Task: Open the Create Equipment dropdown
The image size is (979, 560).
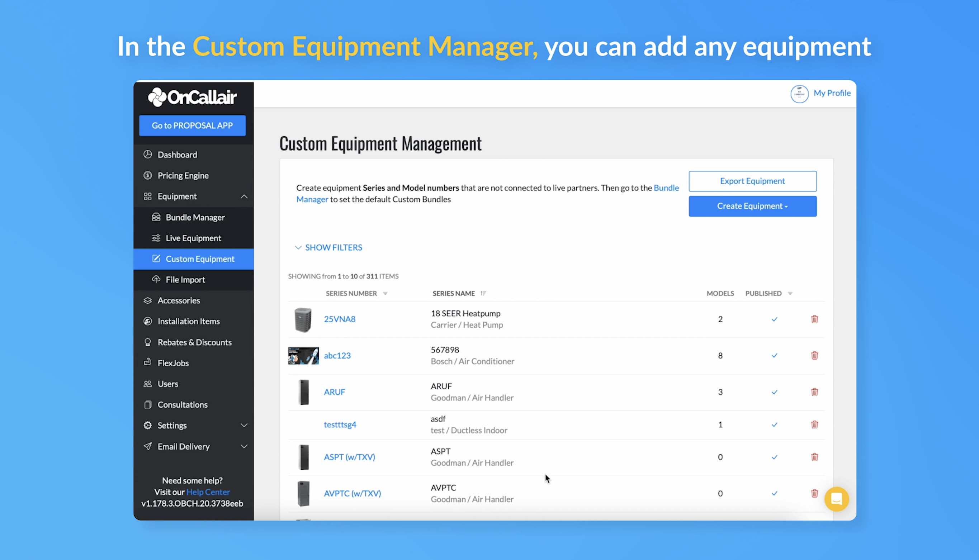Action: pyautogui.click(x=752, y=206)
